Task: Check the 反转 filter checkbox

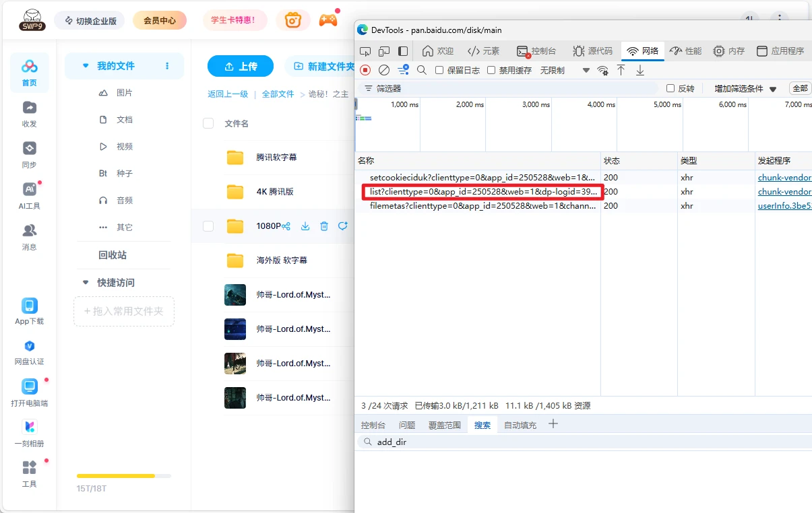Action: coord(670,88)
